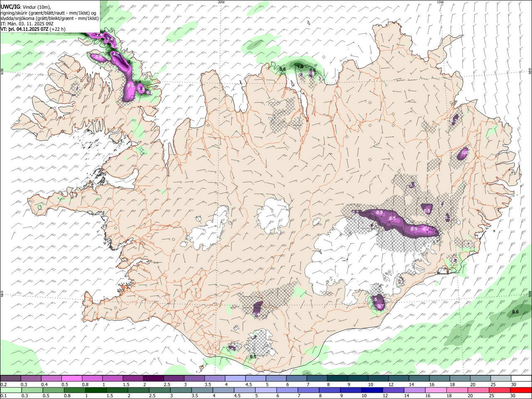Click the '0.4' label under upper legend
532x399 pixels.
coord(44,384)
